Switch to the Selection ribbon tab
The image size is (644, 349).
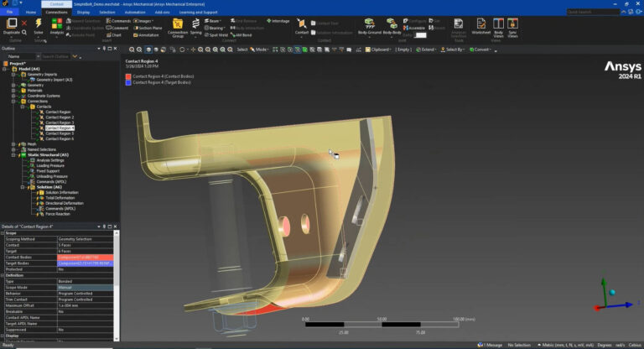[x=107, y=13]
